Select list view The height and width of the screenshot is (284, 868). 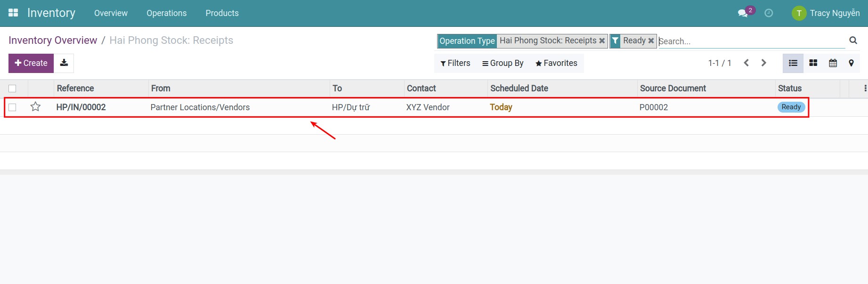(793, 63)
